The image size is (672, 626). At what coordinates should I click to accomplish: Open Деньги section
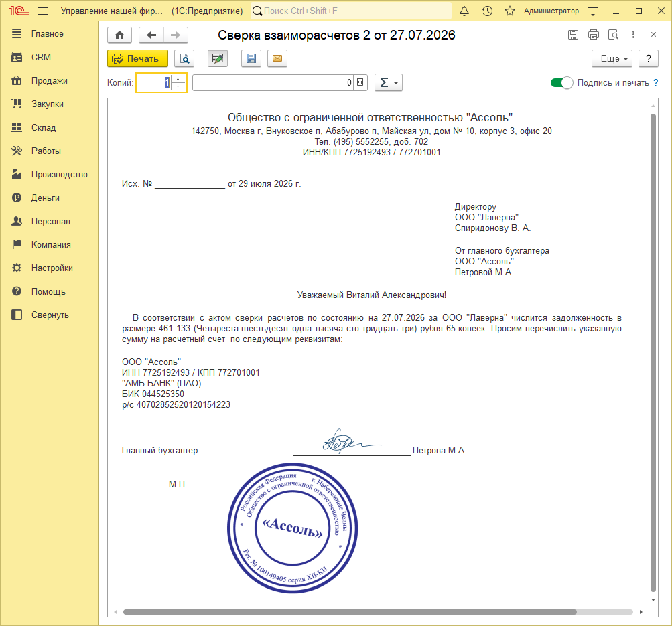point(50,198)
